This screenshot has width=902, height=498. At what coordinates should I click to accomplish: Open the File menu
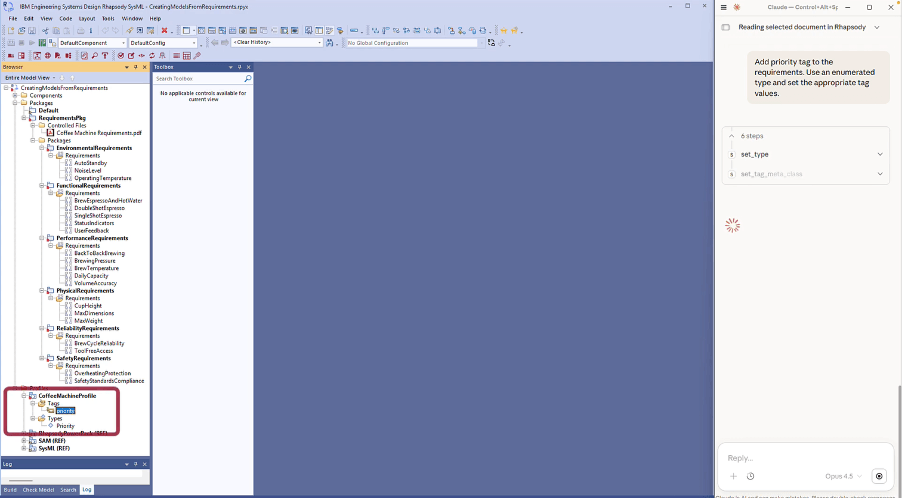point(13,18)
